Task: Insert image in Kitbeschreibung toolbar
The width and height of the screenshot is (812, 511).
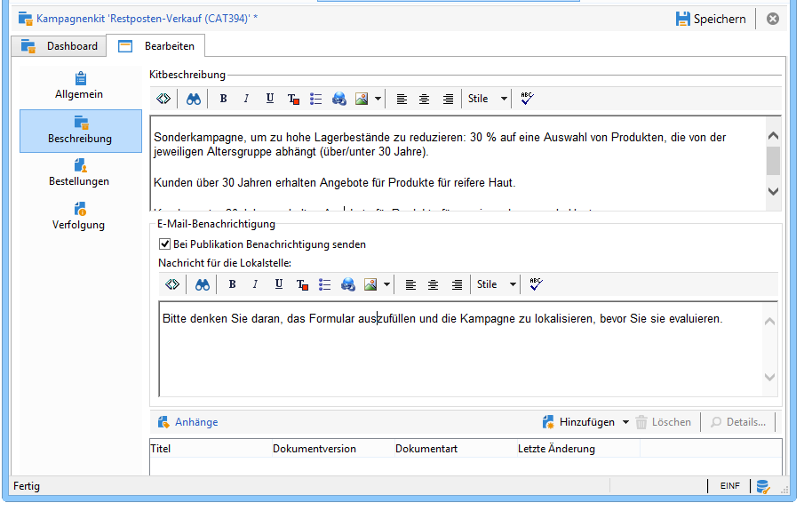Action: [x=362, y=99]
